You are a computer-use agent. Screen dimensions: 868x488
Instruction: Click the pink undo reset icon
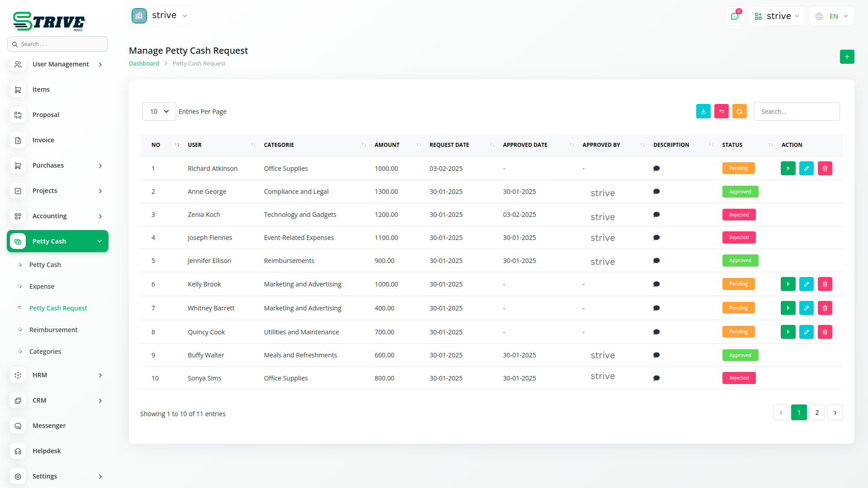point(721,111)
